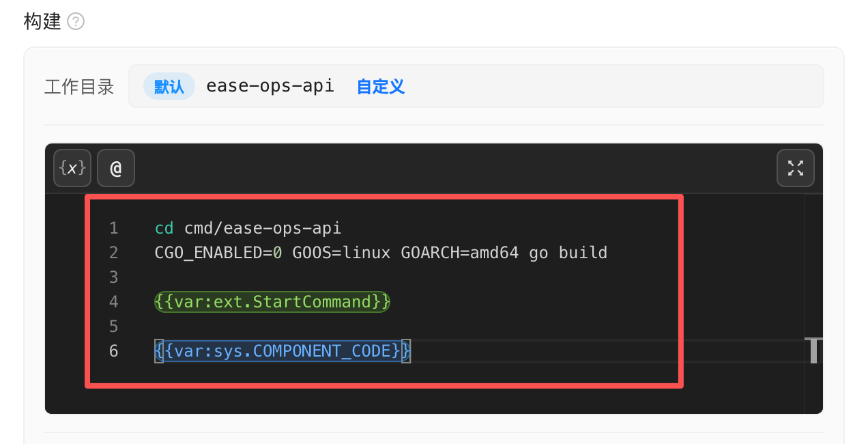The width and height of the screenshot is (868, 444).
Task: Click the {{var:sys.COMPONENT_CODE}} variable token
Action: (x=283, y=350)
